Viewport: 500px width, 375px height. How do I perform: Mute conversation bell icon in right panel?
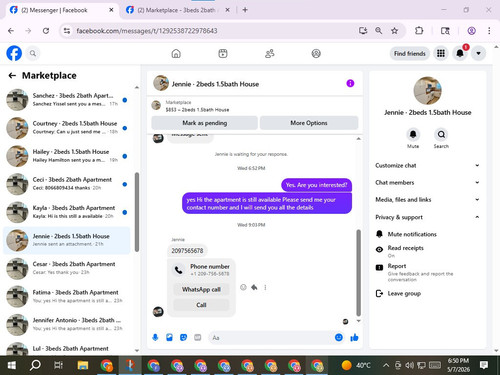click(413, 134)
